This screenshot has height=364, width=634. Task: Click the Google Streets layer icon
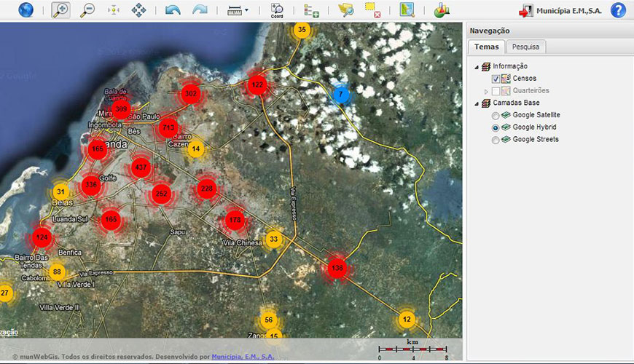(x=506, y=139)
